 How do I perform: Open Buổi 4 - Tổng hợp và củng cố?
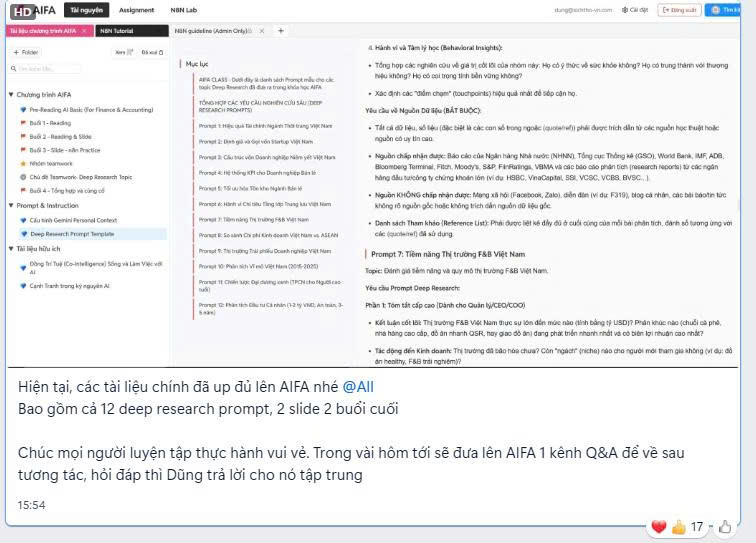(67, 191)
